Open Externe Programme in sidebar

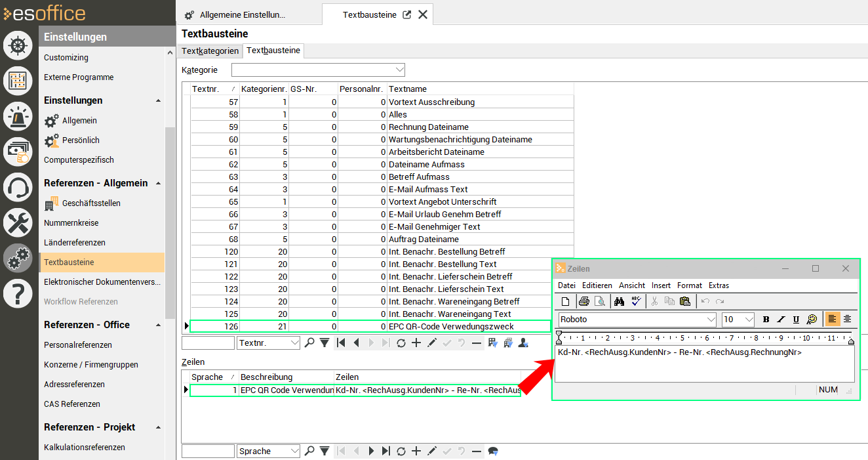(x=79, y=77)
